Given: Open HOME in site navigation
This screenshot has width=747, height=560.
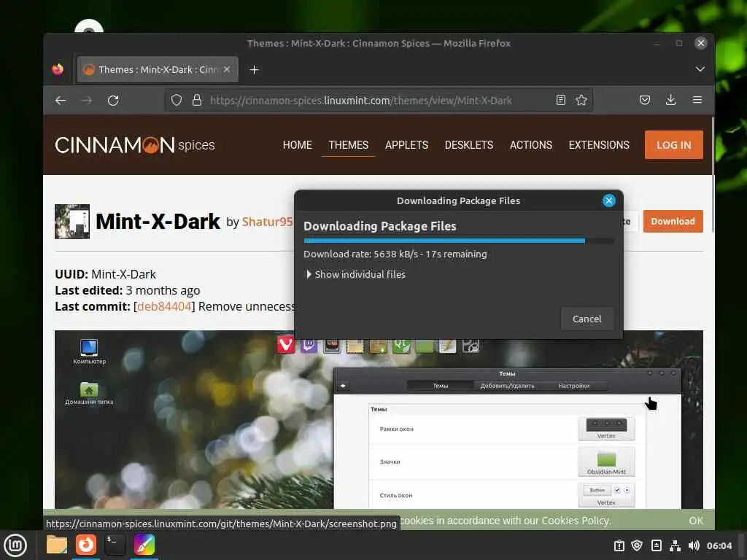Looking at the screenshot, I should [x=298, y=145].
